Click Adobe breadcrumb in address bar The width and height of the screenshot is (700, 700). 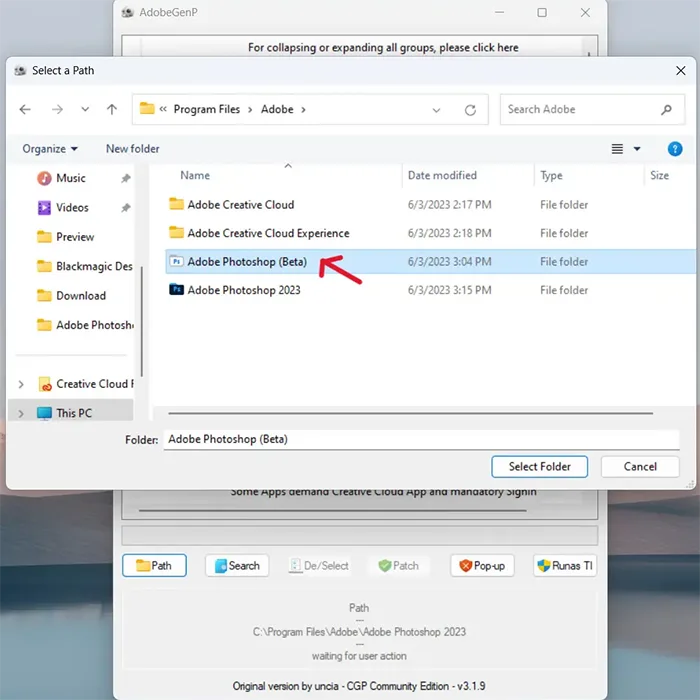tap(277, 109)
